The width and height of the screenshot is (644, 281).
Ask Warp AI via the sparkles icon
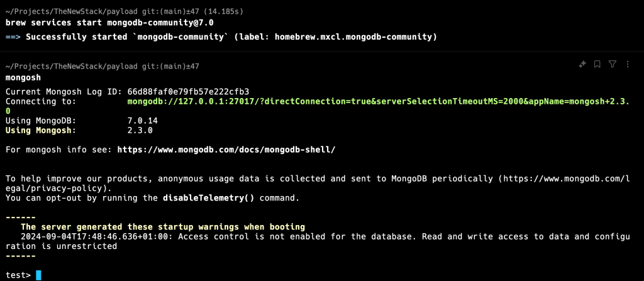coord(582,64)
